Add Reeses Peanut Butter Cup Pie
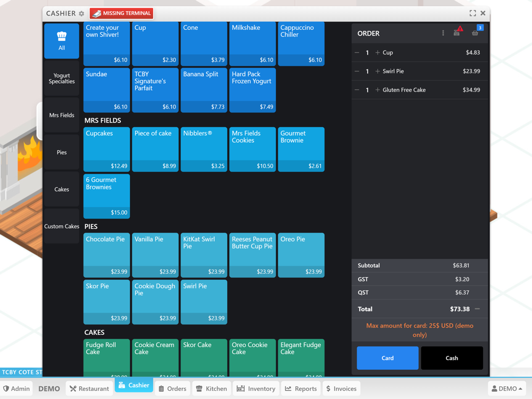532x399 pixels. 252,255
